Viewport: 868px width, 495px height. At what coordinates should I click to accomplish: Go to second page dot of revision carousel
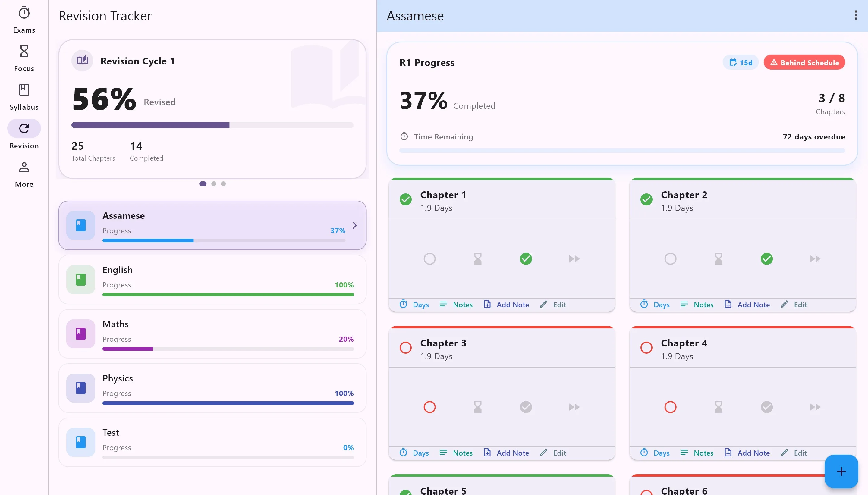pos(213,184)
